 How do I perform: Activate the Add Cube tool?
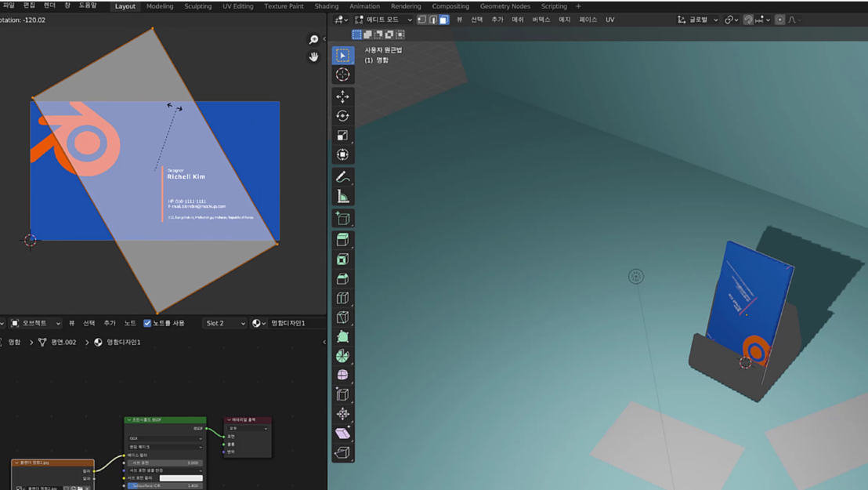tap(342, 219)
